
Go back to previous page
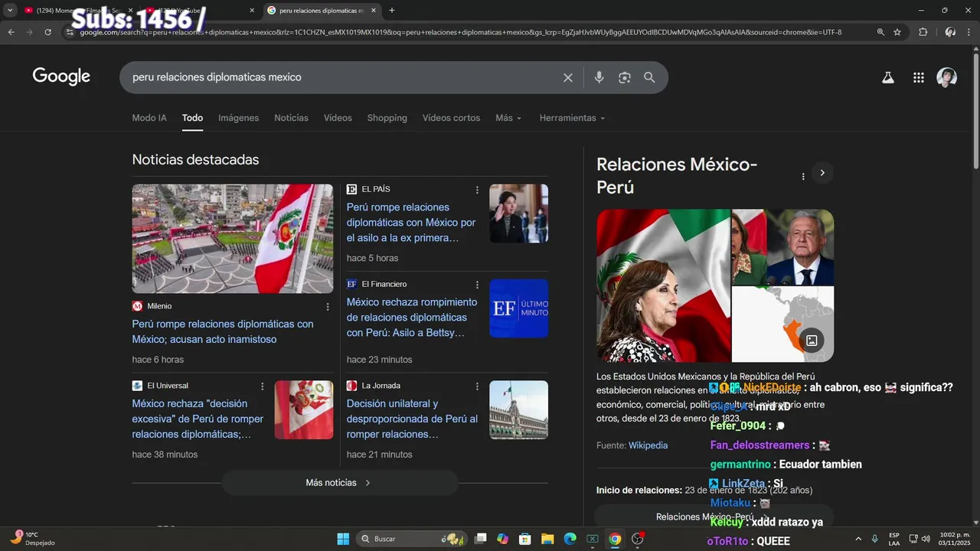pos(11,32)
